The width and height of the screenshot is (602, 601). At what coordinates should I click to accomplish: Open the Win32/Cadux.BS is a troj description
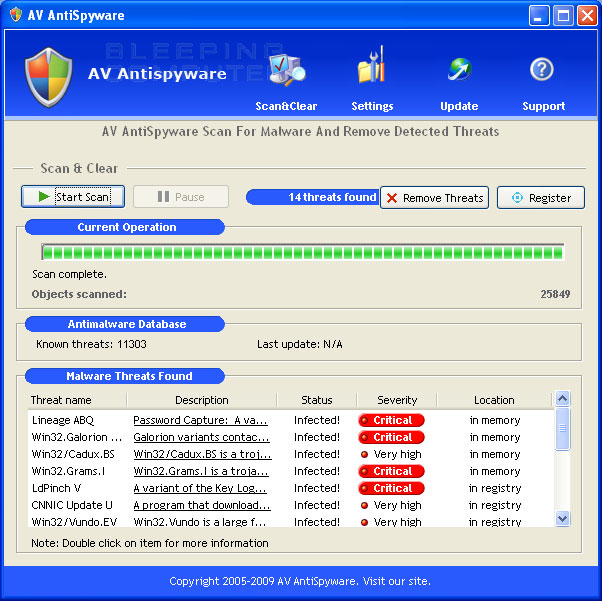click(202, 454)
